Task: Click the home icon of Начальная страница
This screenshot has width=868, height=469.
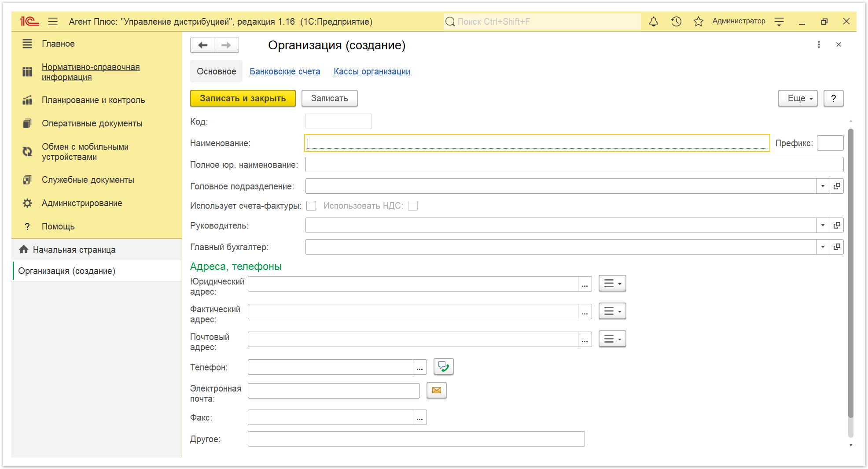Action: coord(24,249)
